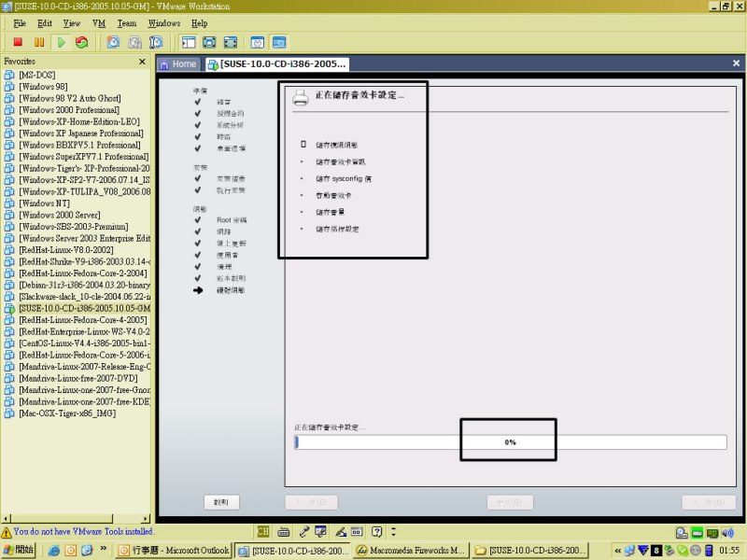Close the Favorites panel

tap(142, 62)
